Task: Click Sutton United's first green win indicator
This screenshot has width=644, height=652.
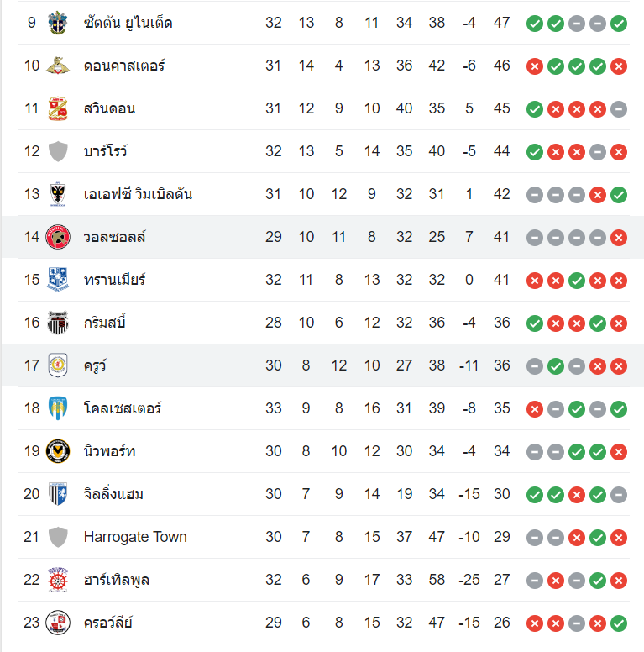Action: [x=535, y=24]
